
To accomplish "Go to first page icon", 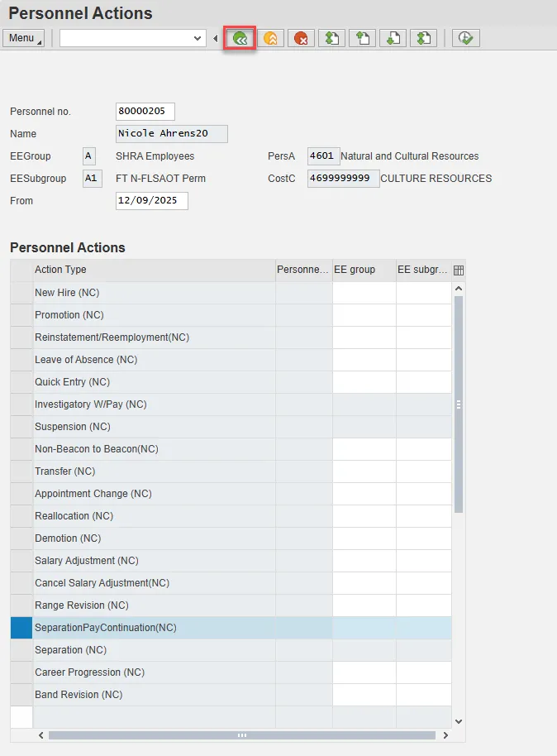I will pos(332,38).
